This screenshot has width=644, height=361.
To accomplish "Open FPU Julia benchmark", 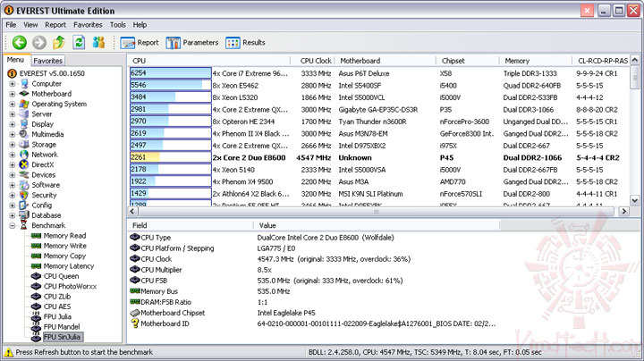I will point(57,316).
